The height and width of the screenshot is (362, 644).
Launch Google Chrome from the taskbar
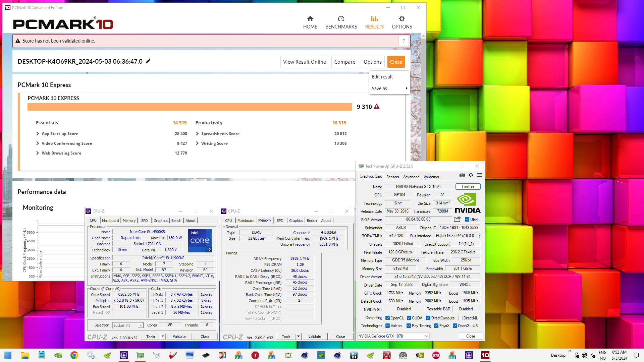point(74,355)
